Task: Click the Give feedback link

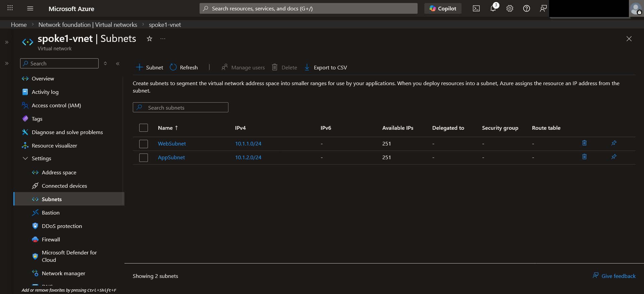Action: (614, 276)
